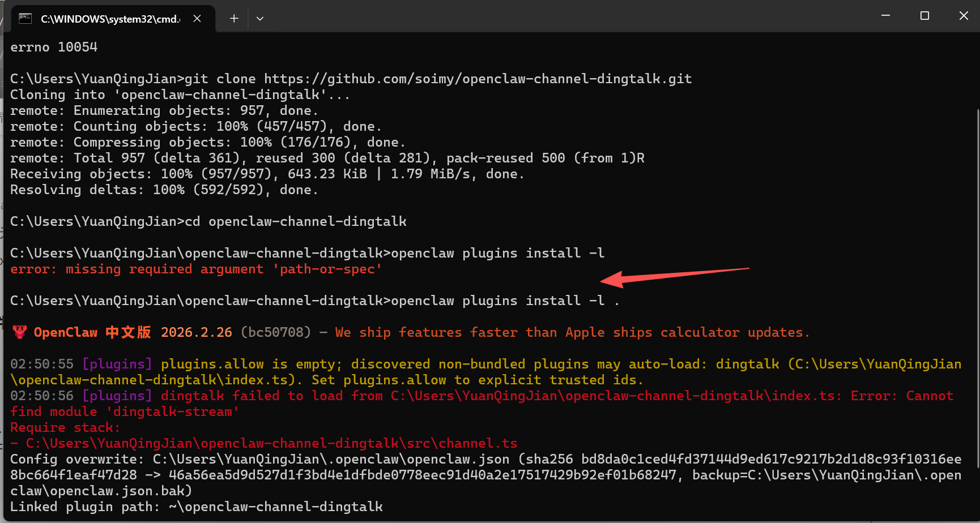Viewport: 980px width, 523px height.
Task: Click the 'remote: Enumerating objects: 957, done.' line
Action: [164, 110]
